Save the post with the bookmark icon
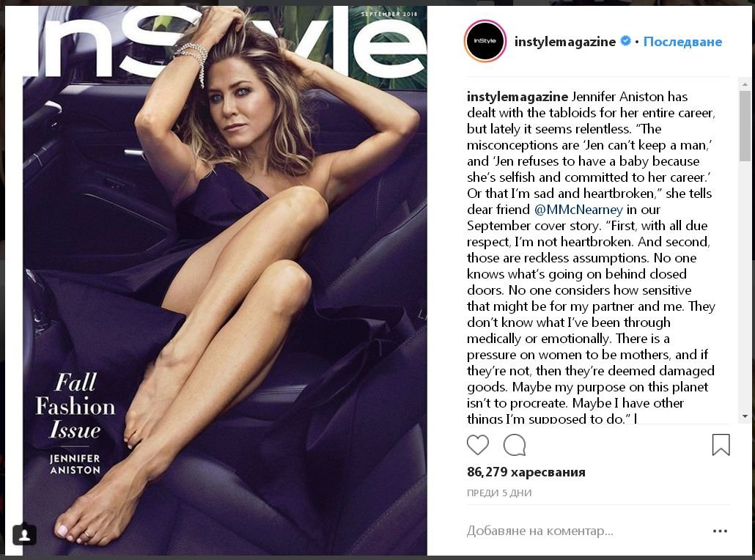 click(721, 444)
